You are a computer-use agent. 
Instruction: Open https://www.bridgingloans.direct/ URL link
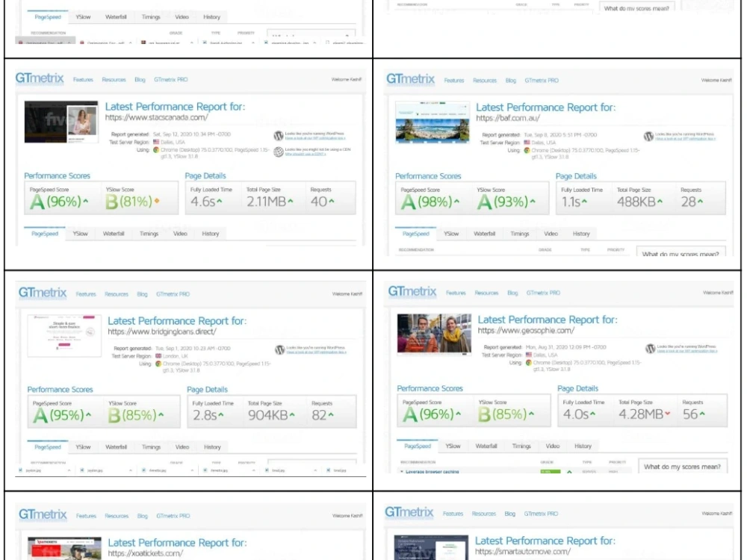pyautogui.click(x=162, y=332)
